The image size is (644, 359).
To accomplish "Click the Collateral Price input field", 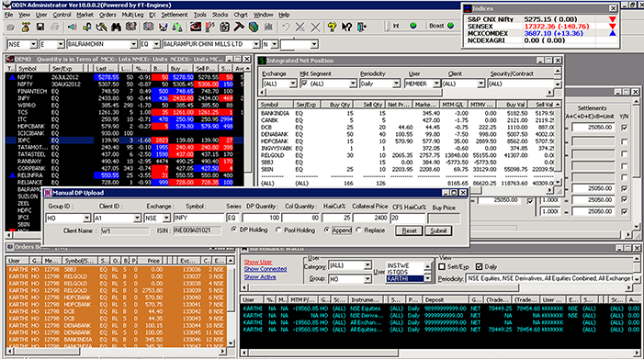I will pyautogui.click(x=371, y=218).
